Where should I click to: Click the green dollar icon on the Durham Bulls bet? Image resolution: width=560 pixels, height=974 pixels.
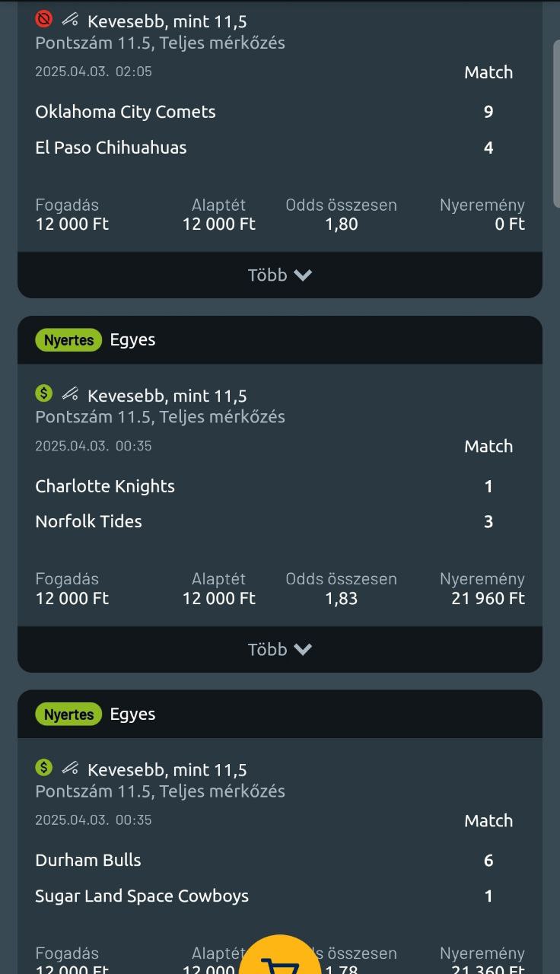pos(44,767)
